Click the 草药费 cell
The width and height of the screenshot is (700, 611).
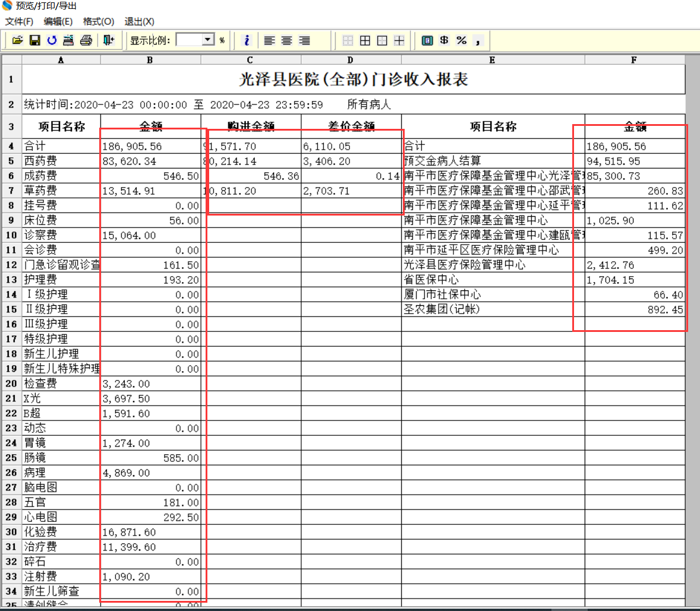pyautogui.click(x=61, y=191)
